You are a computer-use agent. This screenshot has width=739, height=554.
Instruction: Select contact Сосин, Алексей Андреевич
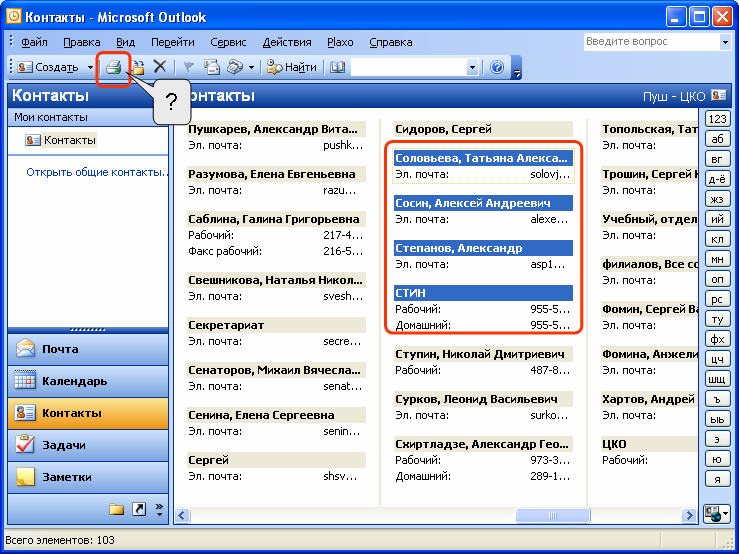click(483, 203)
